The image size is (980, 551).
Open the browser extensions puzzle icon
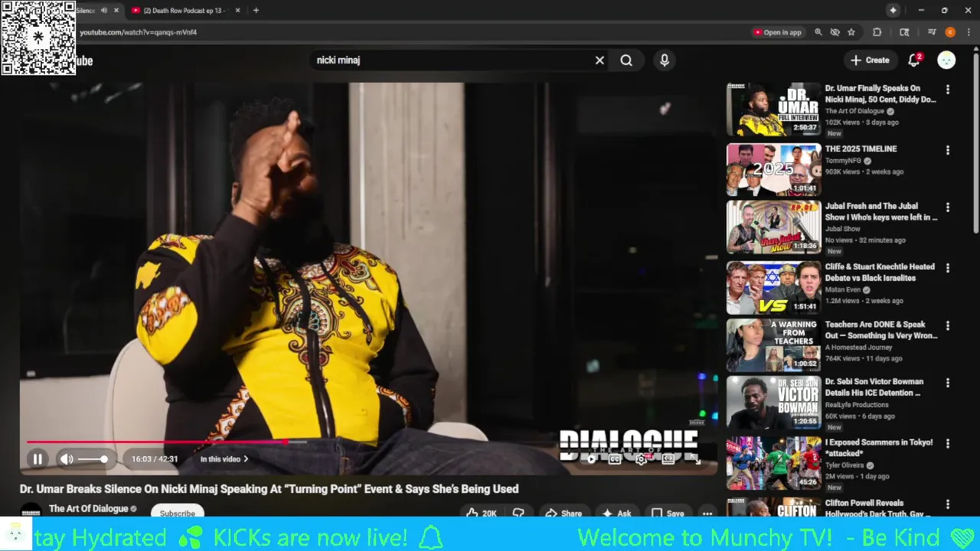click(x=877, y=32)
